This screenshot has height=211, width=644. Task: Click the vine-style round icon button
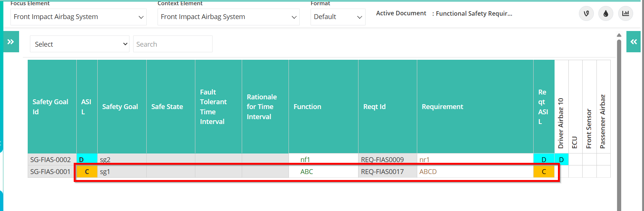coord(586,14)
